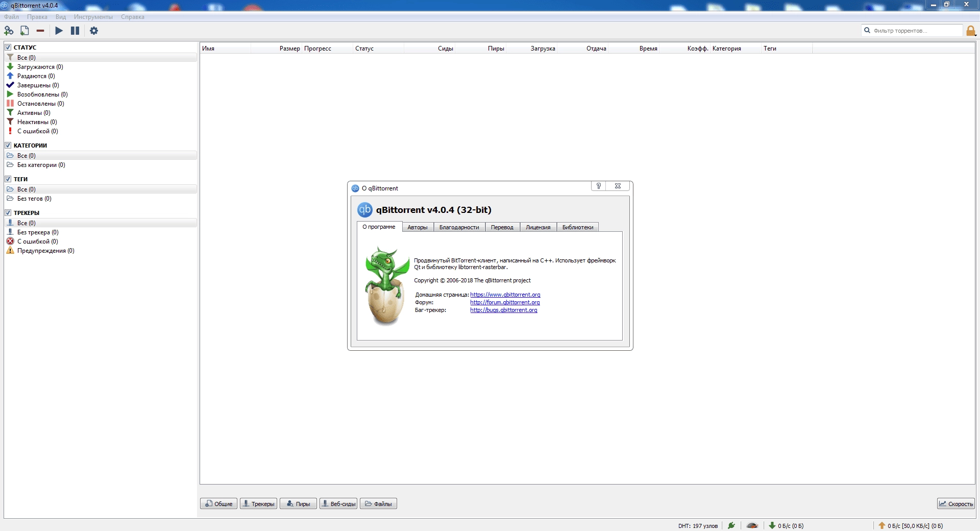Open the Инструменты menu

pyautogui.click(x=93, y=17)
